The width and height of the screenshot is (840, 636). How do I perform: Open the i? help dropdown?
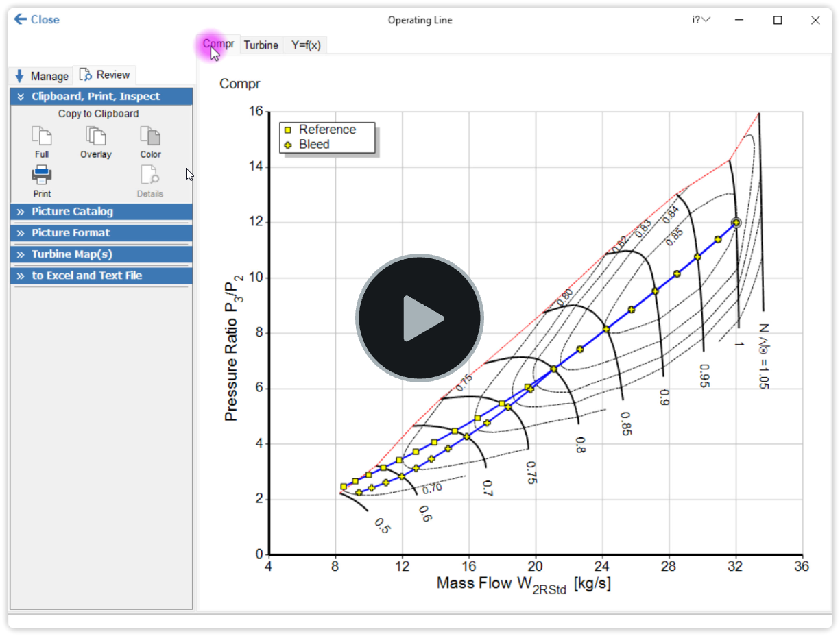point(701,20)
